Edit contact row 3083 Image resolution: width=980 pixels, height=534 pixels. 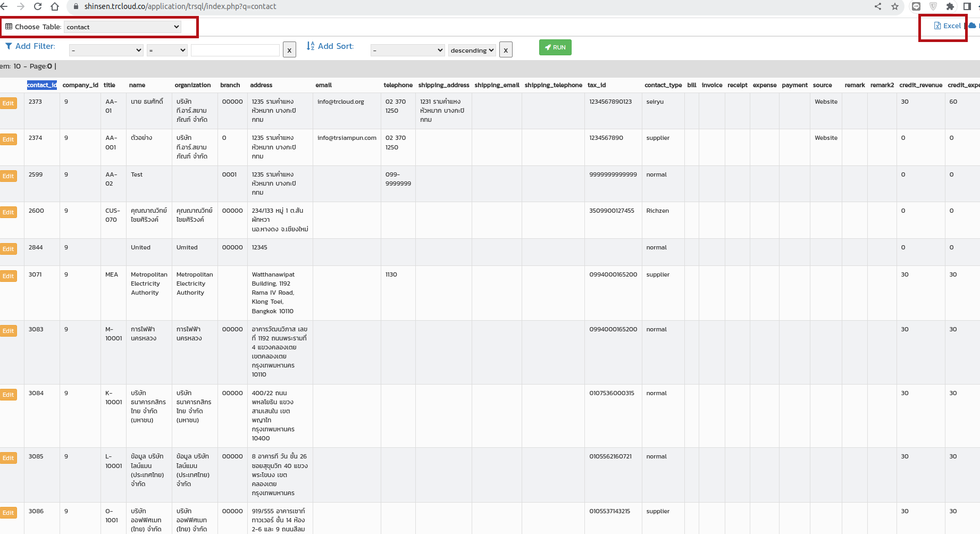[x=8, y=331]
